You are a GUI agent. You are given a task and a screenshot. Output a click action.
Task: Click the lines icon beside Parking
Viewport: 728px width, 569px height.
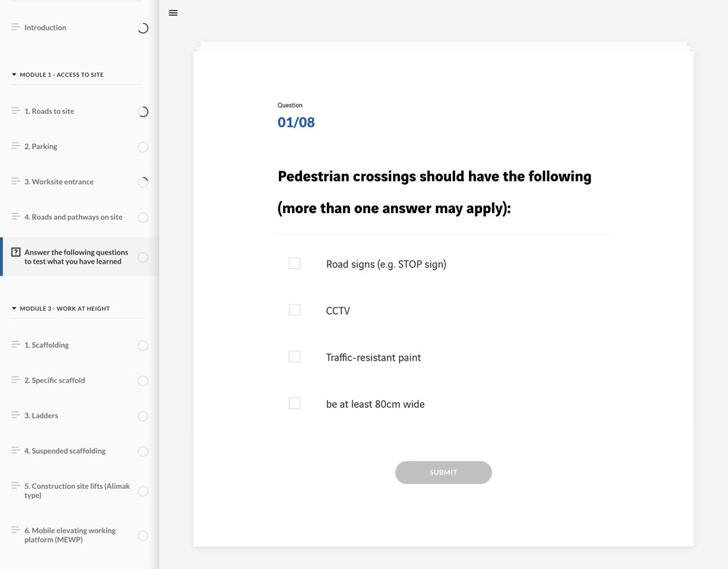point(16,146)
